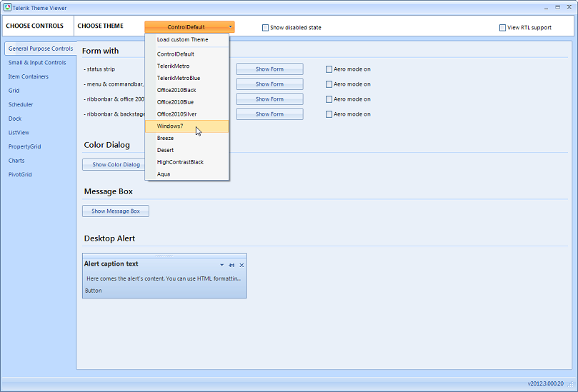The width and height of the screenshot is (578, 392).
Task: Click the CHOOSE CONTROLS header
Action: click(x=34, y=26)
